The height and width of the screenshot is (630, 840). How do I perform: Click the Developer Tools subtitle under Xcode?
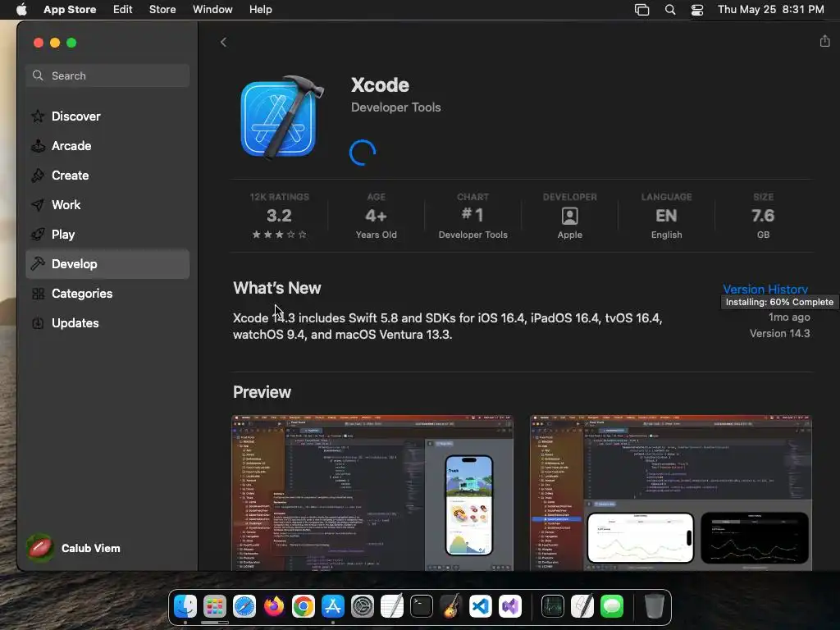(396, 107)
